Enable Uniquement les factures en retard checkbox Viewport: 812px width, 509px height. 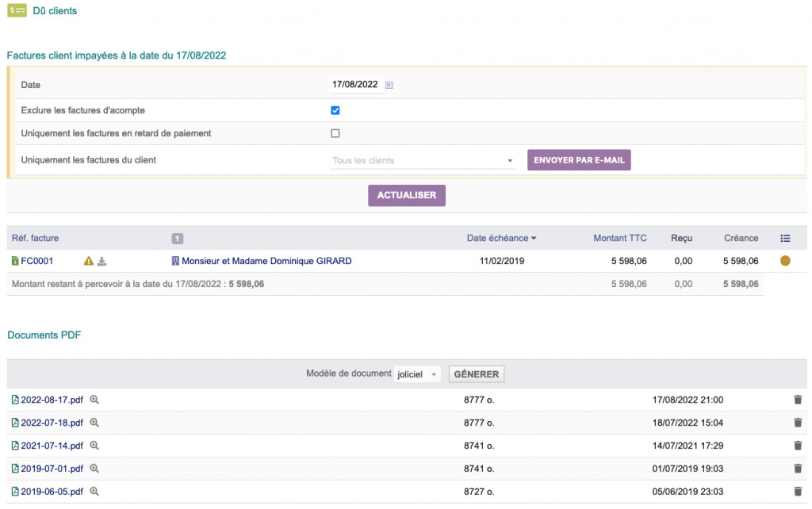[335, 133]
